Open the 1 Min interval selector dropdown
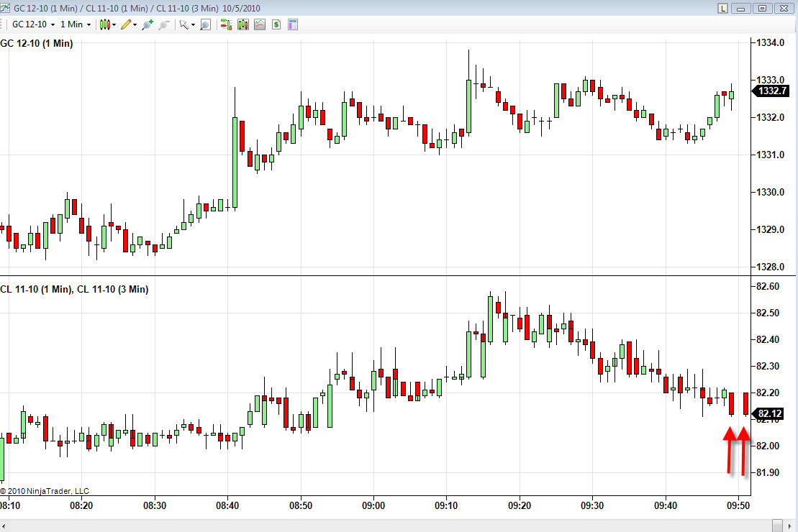The image size is (798, 532). click(76, 24)
